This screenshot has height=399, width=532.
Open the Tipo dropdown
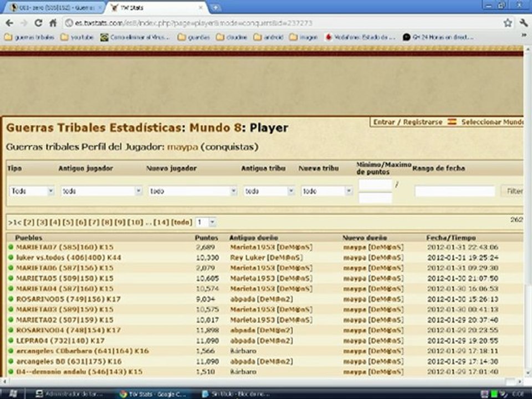(32, 191)
